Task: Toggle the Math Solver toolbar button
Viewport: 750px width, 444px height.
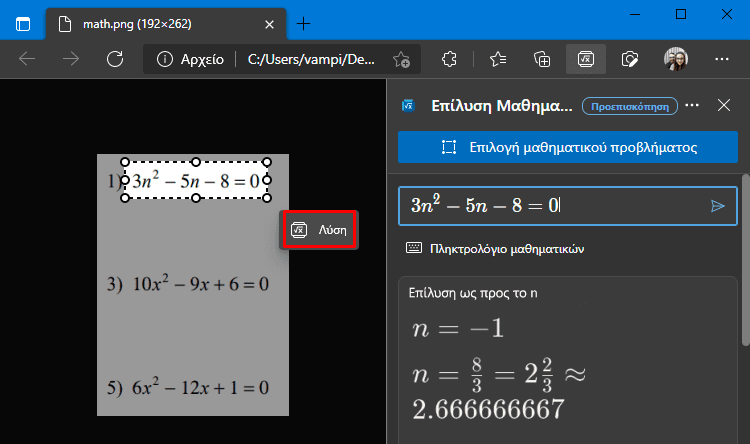Action: [x=586, y=59]
